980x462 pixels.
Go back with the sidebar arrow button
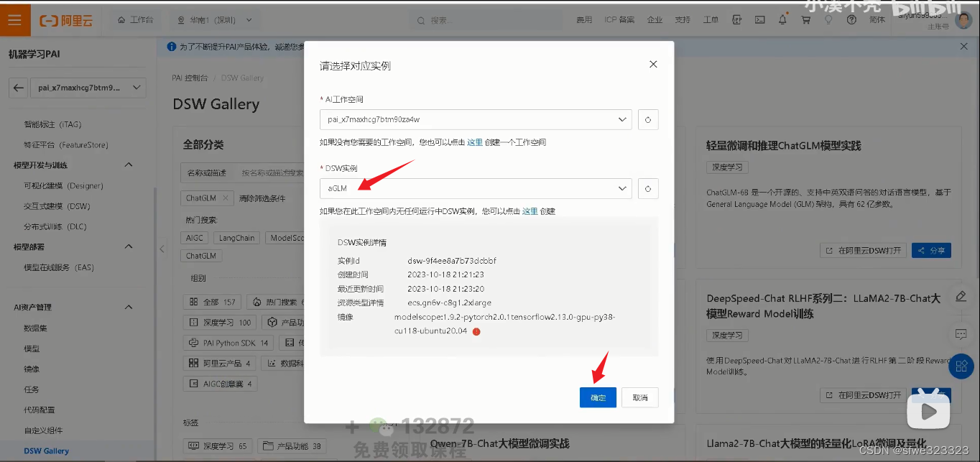coord(19,88)
